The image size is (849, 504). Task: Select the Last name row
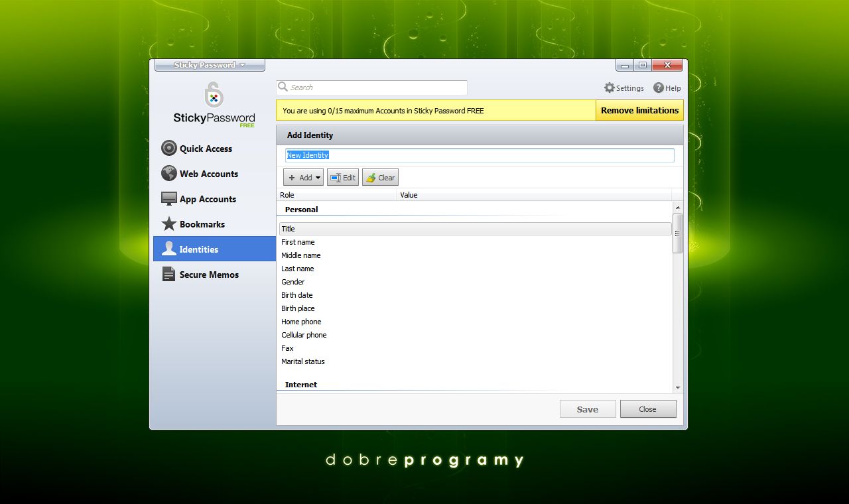coord(475,269)
